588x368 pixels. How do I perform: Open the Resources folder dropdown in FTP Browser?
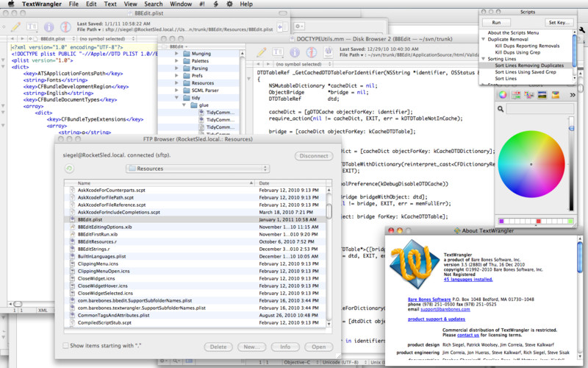(x=198, y=169)
